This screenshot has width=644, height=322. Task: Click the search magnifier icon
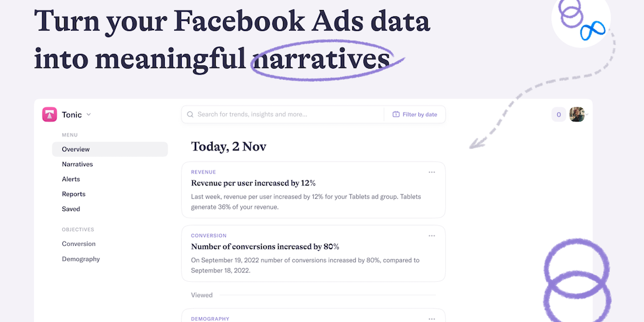(x=190, y=114)
